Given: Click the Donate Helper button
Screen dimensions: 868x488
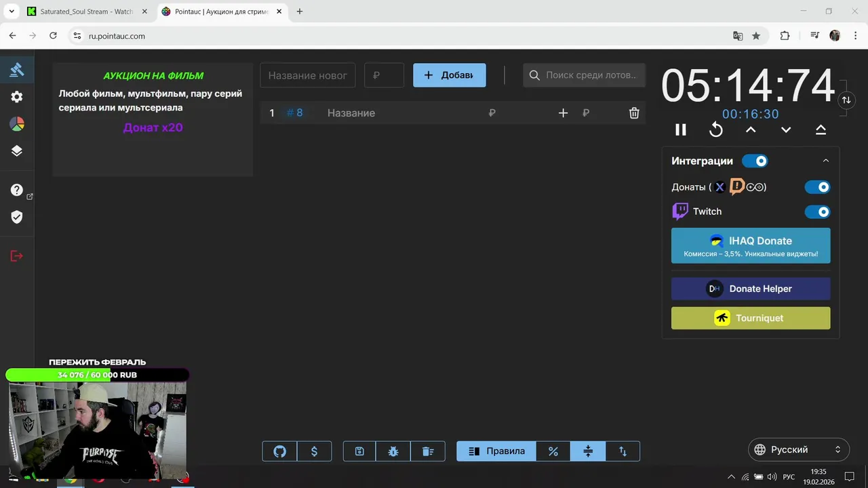Looking at the screenshot, I should (x=751, y=289).
